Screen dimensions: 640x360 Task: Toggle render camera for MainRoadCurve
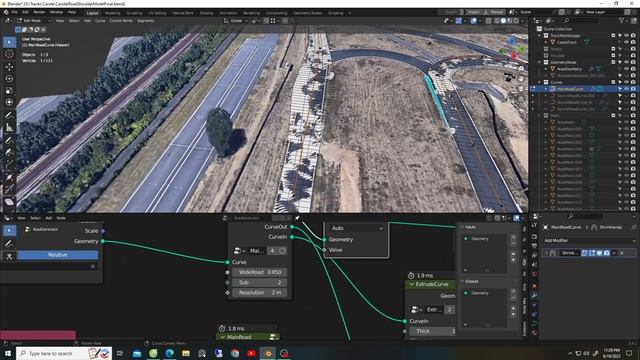(633, 89)
